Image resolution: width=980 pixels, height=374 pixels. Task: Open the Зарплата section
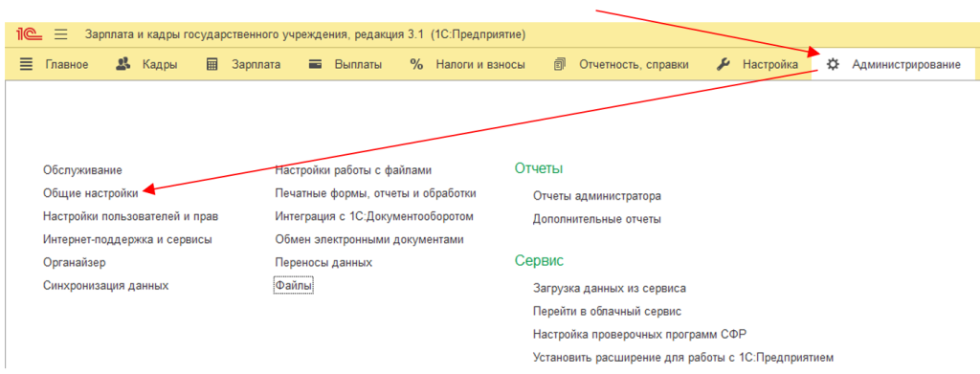pyautogui.click(x=256, y=64)
